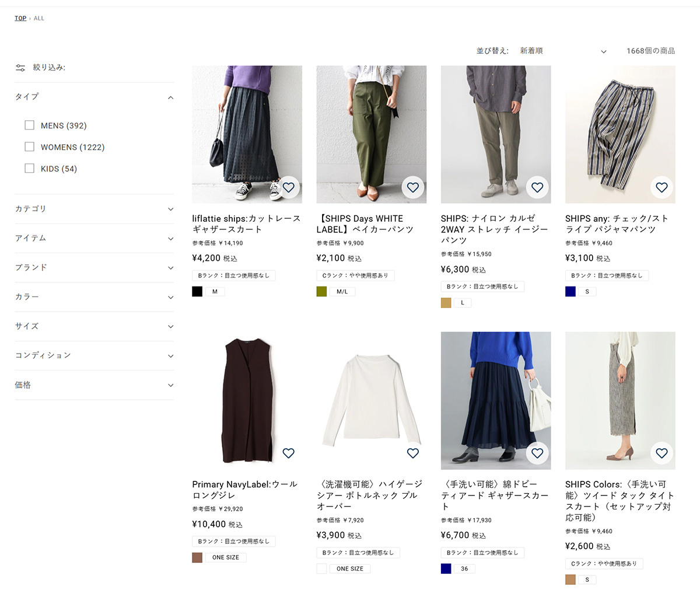Expand the コンディション filter section
The height and width of the screenshot is (590, 700).
click(94, 355)
